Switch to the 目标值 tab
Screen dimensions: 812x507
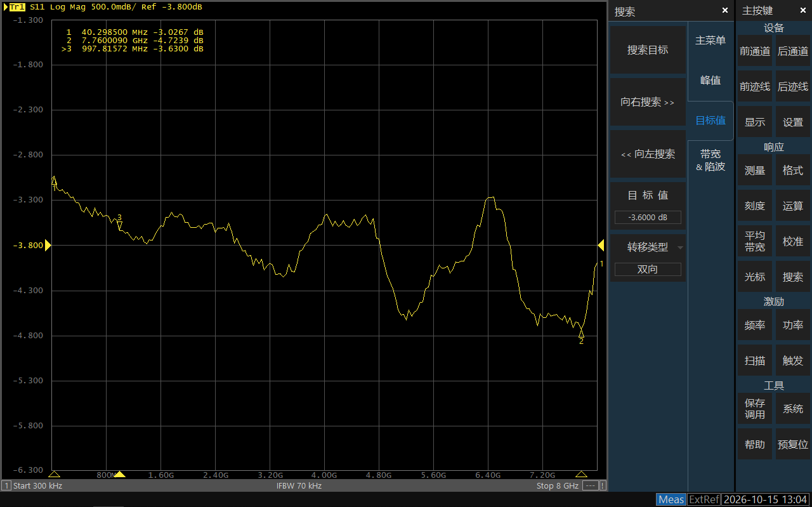click(x=710, y=121)
